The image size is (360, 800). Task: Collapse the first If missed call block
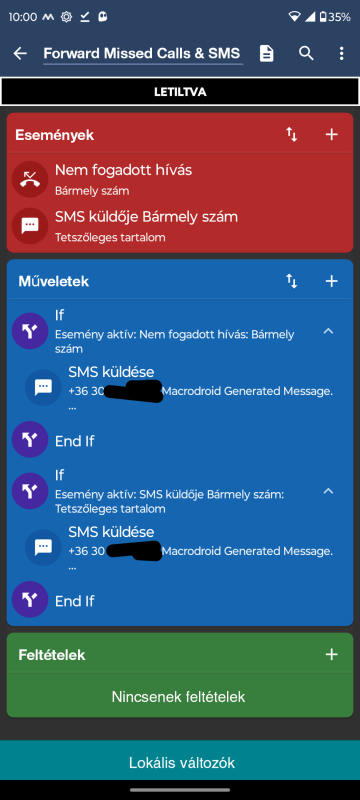pos(328,332)
